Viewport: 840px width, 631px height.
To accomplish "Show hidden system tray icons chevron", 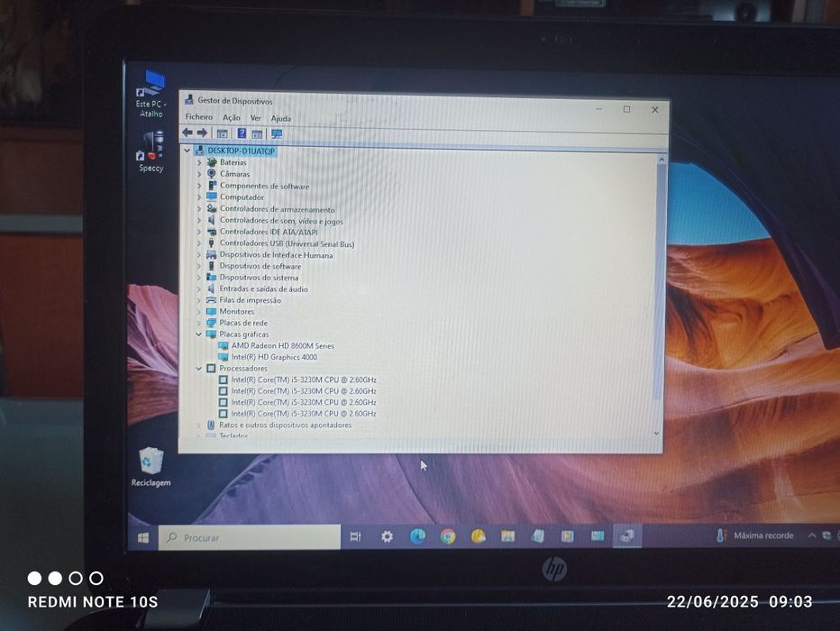I will 811,535.
